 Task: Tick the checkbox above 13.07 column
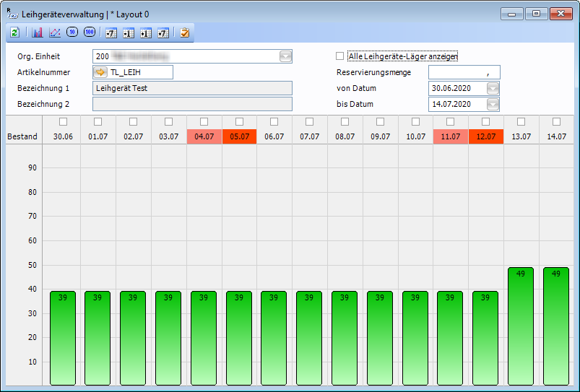(521, 121)
